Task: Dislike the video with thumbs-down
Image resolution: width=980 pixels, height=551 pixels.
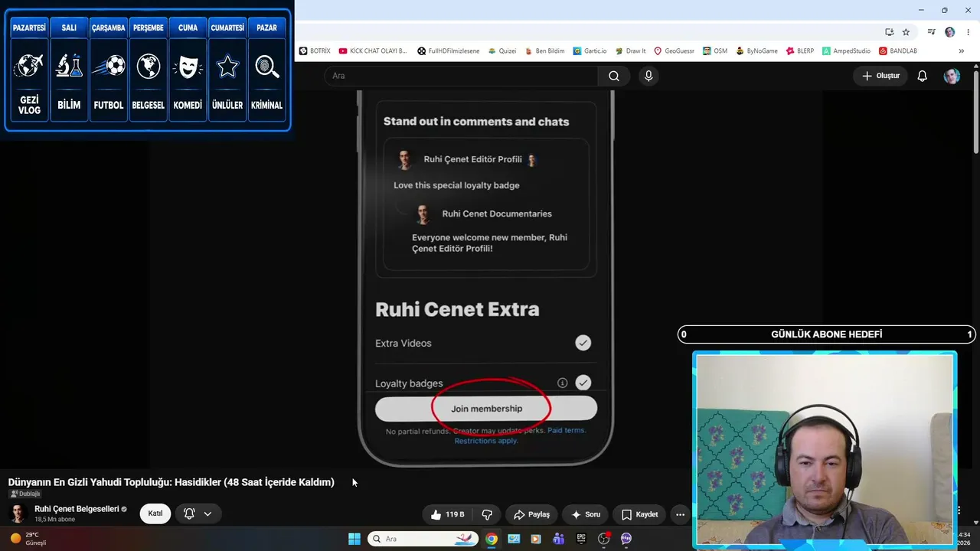Action: click(x=487, y=514)
